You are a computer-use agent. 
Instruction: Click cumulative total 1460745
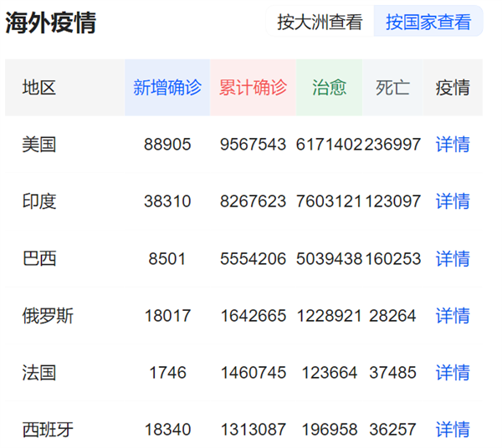coord(254,373)
